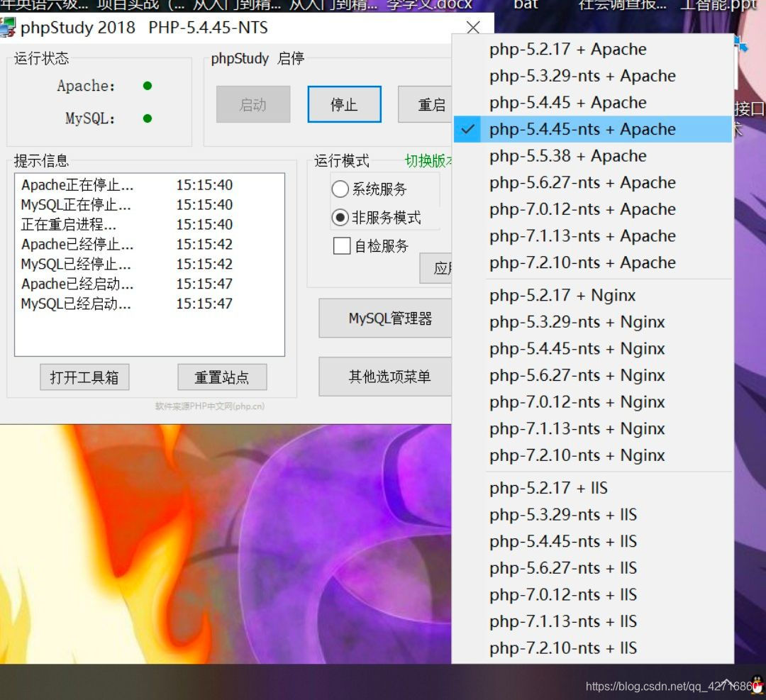Click the 重启 button to restart services
This screenshot has height=700, width=766.
432,104
